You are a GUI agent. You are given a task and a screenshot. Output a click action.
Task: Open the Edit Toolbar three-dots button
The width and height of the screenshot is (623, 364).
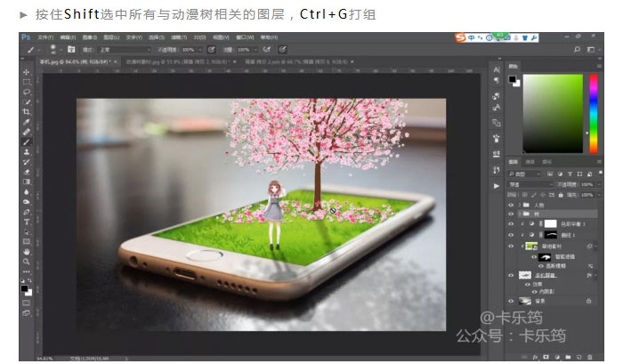[x=27, y=271]
